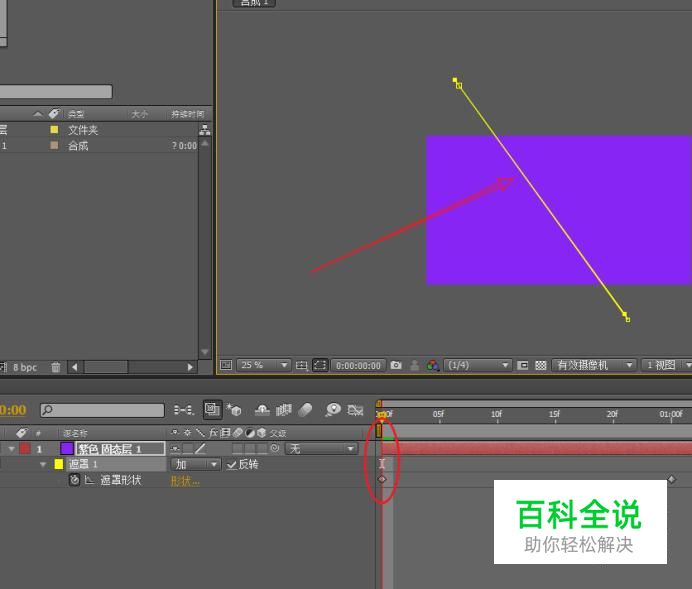Toggle the shy layers hide icon
Screen dimensions: 692x589
click(262, 410)
